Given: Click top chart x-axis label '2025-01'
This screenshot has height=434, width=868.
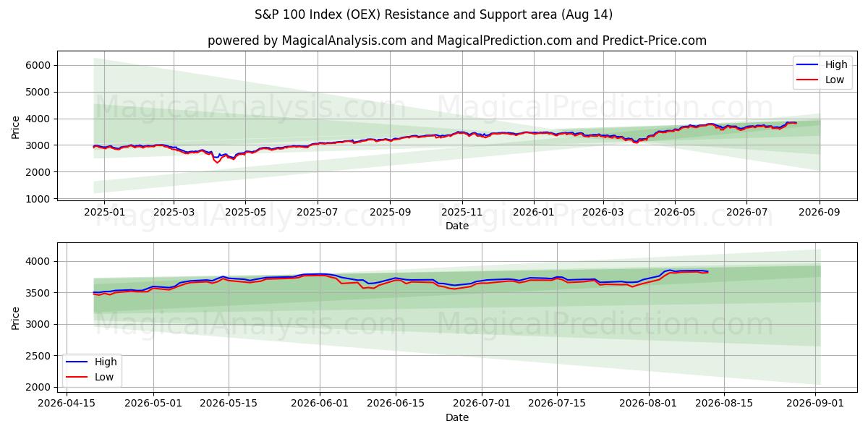Looking at the screenshot, I should 104,212.
